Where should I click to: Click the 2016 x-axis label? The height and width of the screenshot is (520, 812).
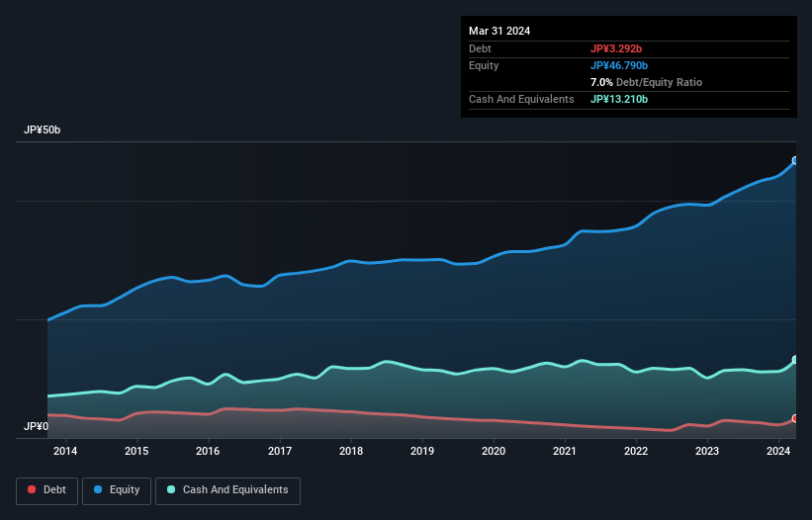tap(208, 451)
